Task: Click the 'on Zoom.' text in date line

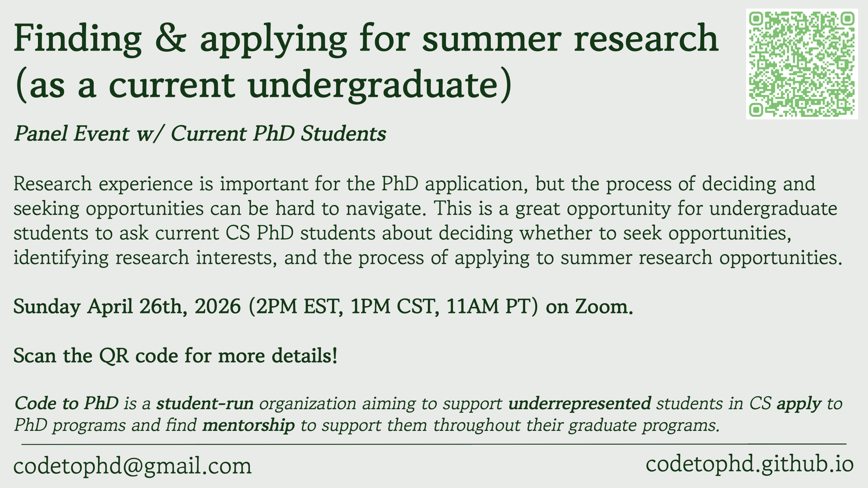Action: click(590, 307)
